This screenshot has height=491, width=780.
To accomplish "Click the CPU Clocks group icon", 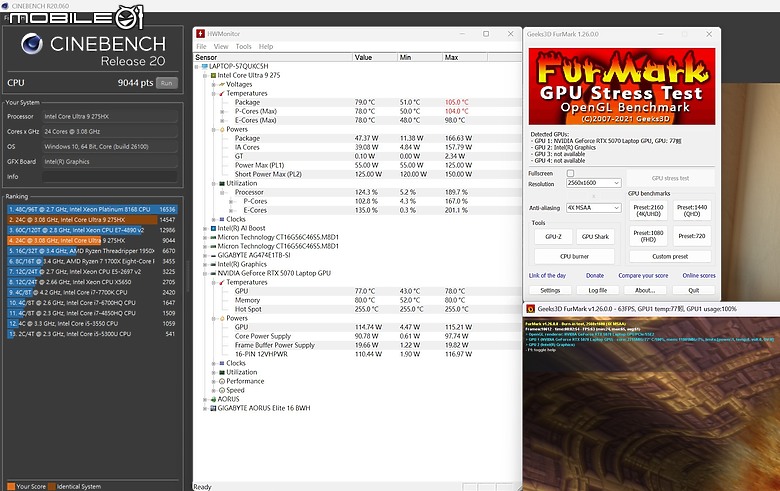I will 222,219.
